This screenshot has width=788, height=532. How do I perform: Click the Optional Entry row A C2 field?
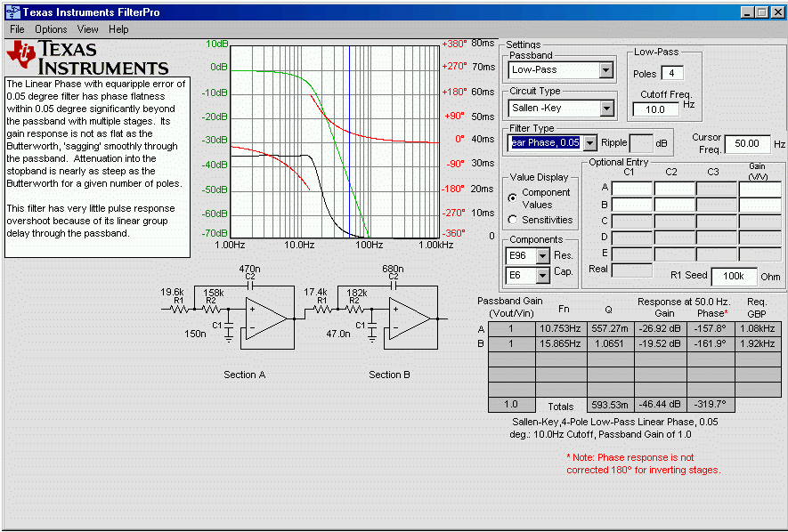674,189
